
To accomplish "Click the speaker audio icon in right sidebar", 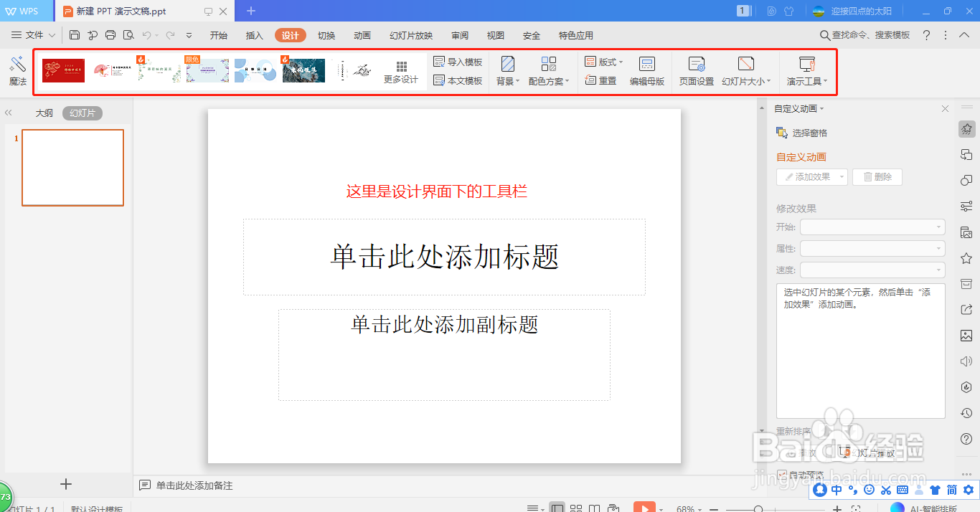I will [966, 361].
